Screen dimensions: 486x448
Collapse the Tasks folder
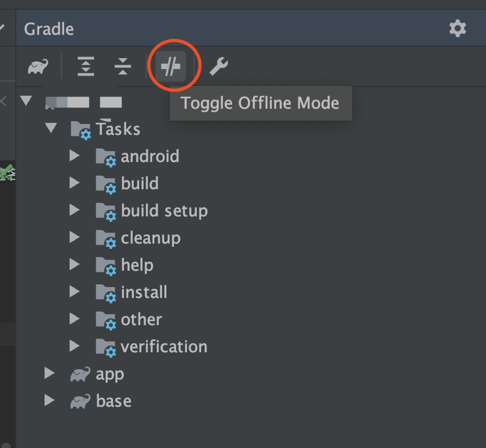click(51, 128)
